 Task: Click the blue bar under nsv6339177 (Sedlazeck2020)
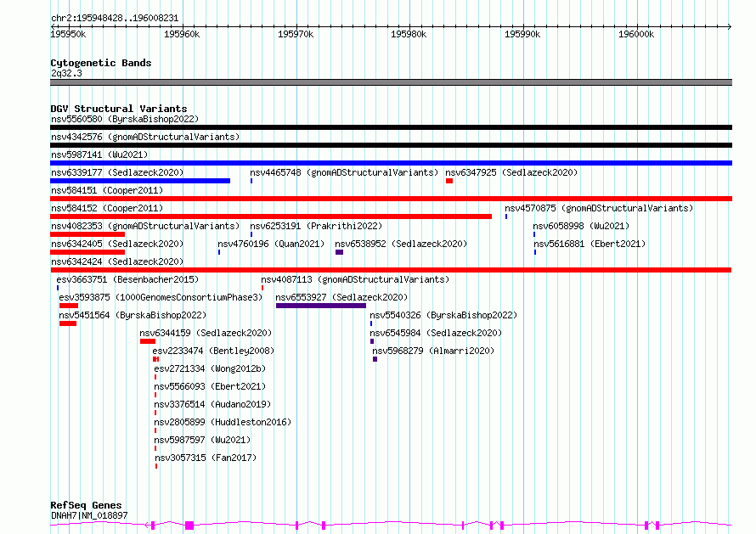pos(140,181)
